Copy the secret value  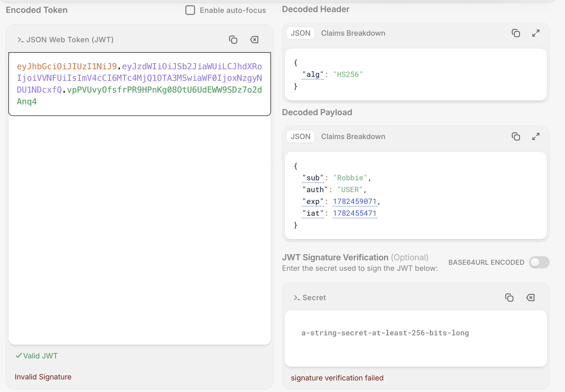pos(509,298)
